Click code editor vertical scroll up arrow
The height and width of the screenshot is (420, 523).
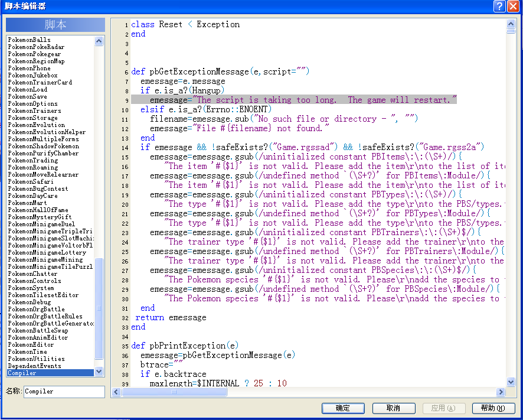point(511,24)
